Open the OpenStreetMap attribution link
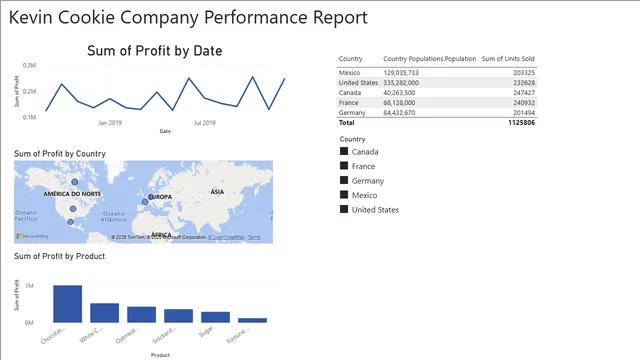 point(226,237)
